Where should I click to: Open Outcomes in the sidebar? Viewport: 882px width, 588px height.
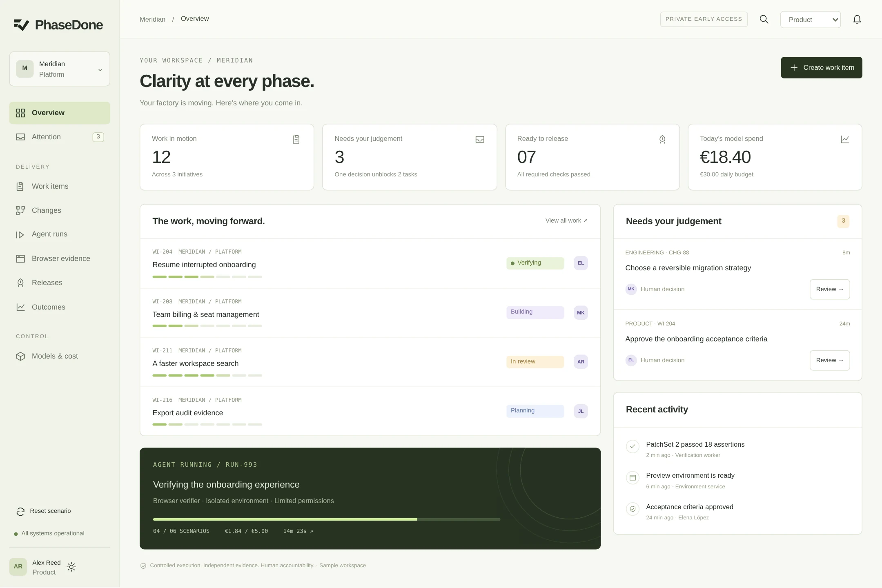[x=60, y=307]
